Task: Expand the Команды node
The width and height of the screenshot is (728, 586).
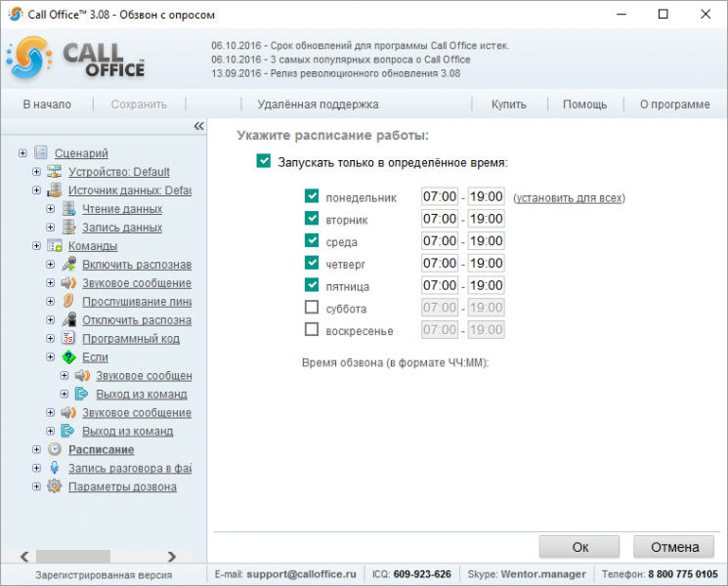Action: [37, 246]
